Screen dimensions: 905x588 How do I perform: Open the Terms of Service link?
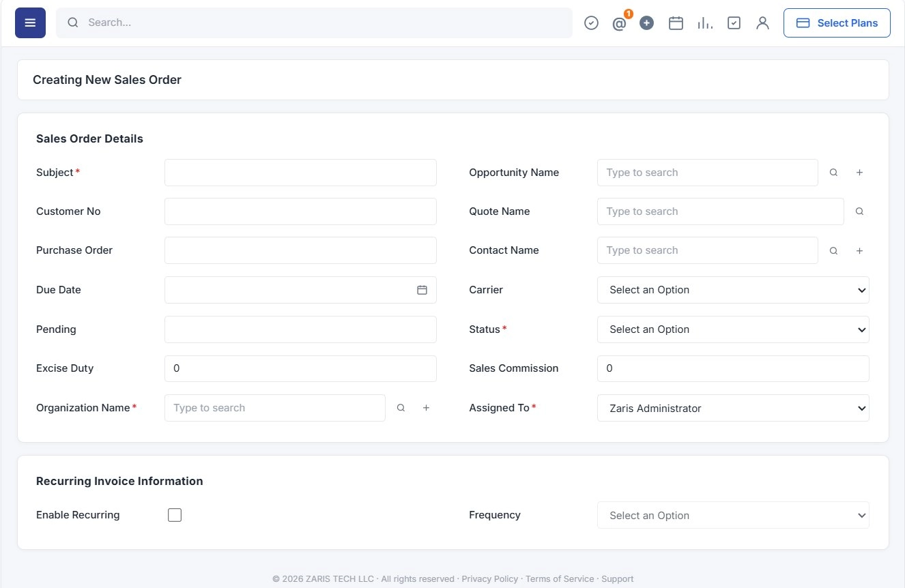coord(560,578)
